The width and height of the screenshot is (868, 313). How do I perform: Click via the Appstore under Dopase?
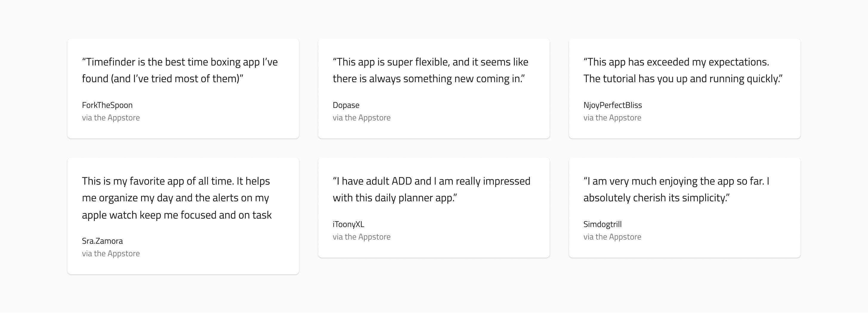[x=362, y=118]
